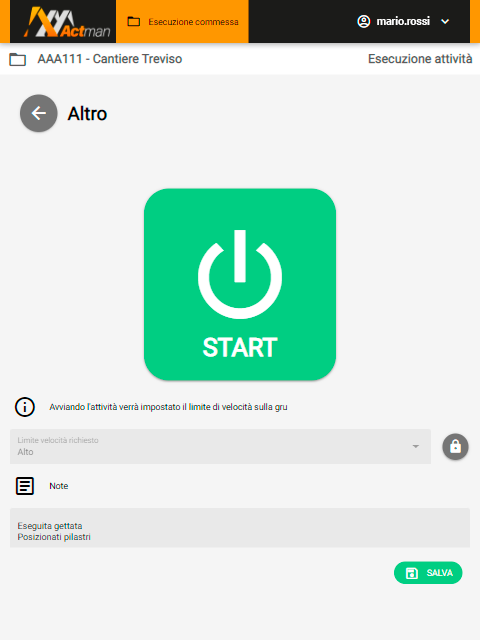Image resolution: width=480 pixels, height=640 pixels.
Task: Click the folder icon in Esecuzione commessa
Action: click(133, 22)
